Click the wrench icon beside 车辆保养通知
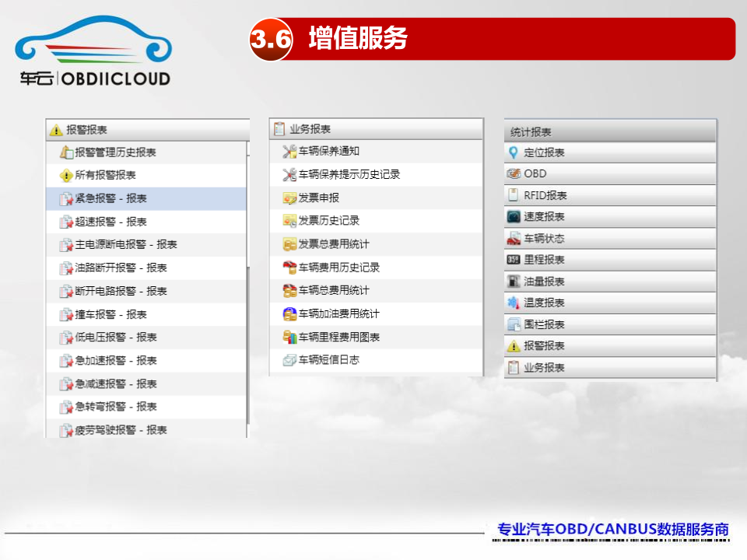This screenshot has width=747, height=560. click(289, 152)
